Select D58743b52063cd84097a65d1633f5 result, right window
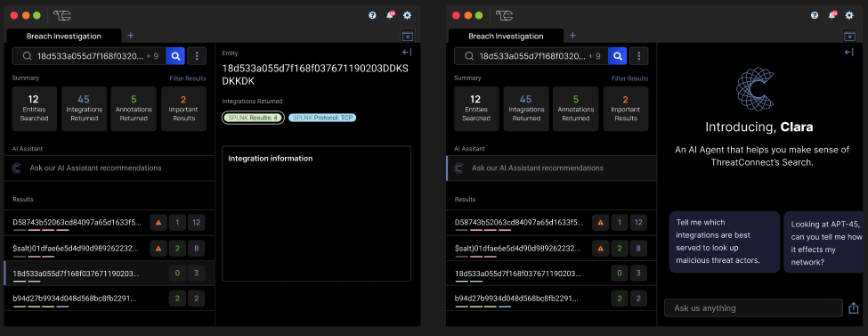This screenshot has height=336, width=868. pyautogui.click(x=551, y=223)
